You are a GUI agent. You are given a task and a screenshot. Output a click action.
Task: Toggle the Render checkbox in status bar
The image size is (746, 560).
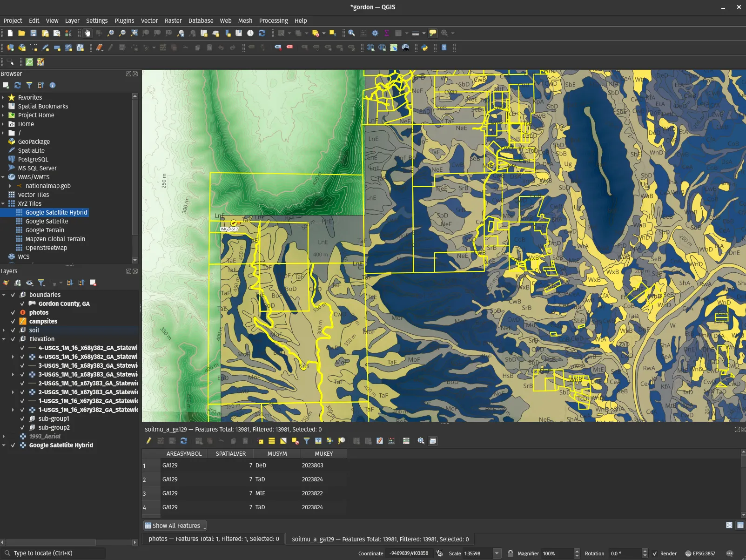coord(655,553)
